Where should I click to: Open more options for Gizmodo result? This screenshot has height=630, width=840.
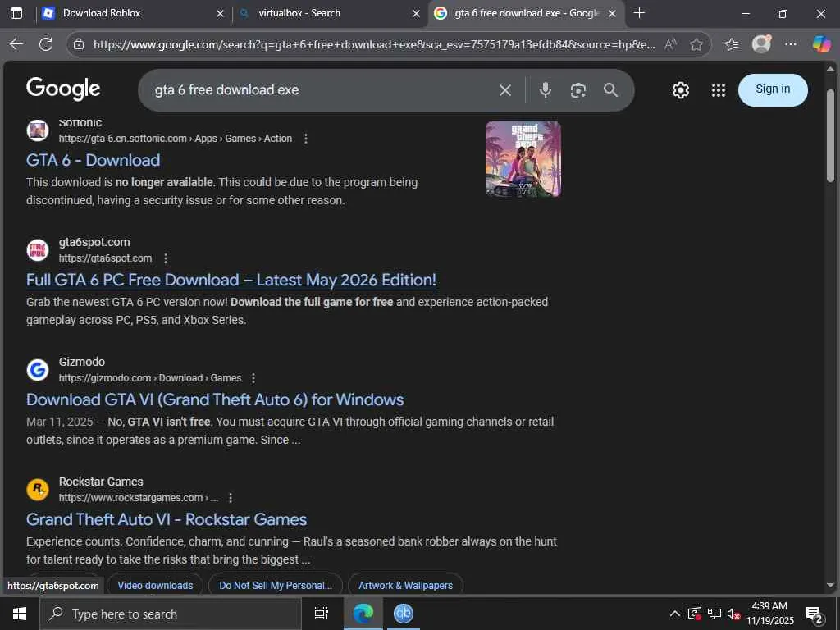click(x=253, y=378)
